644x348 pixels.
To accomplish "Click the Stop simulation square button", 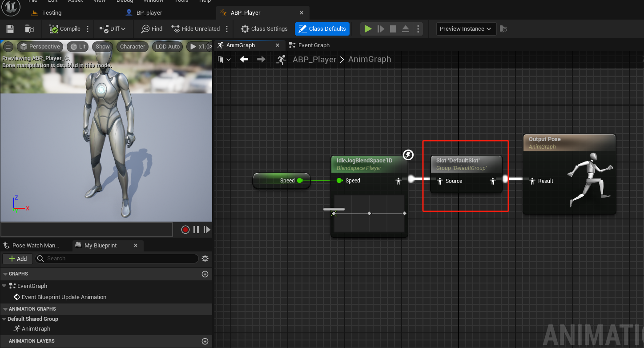I will click(393, 29).
